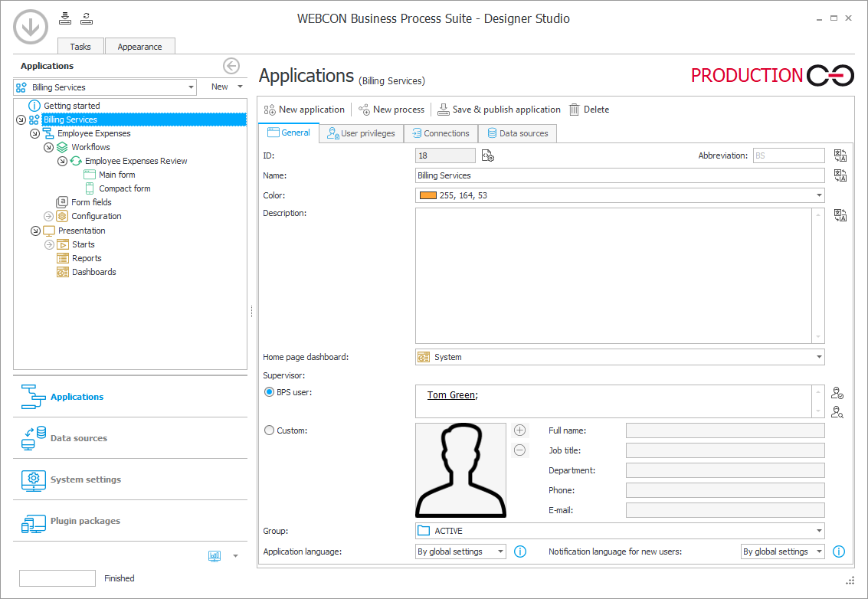Click the search user icon beside BPS user
Viewport: 868px width, 599px height.
[837, 412]
